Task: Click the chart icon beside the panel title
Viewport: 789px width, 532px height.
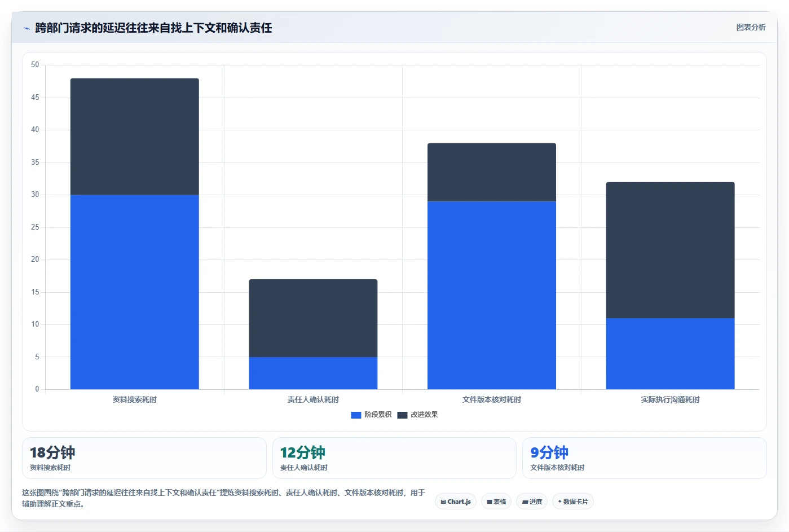Action: click(27, 28)
